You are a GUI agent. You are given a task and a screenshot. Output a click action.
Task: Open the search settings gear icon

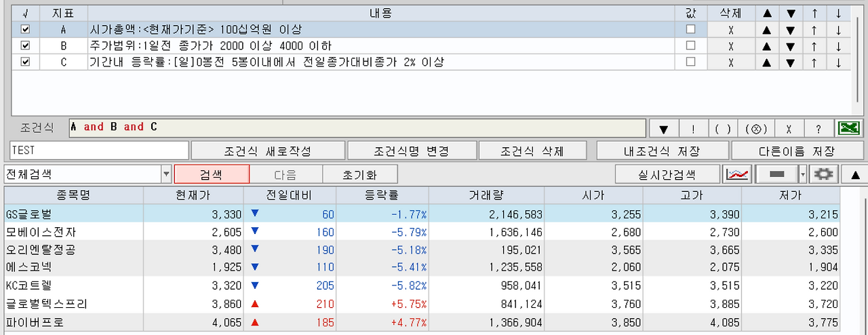pos(823,174)
